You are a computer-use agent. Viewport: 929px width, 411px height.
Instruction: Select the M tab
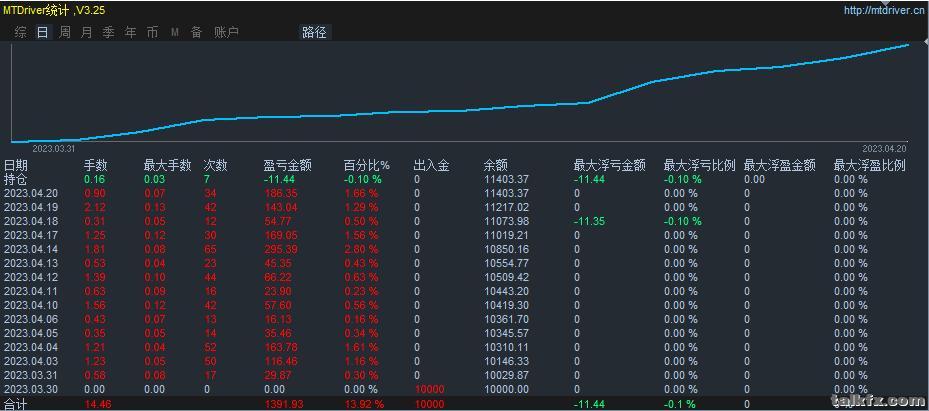(x=175, y=33)
